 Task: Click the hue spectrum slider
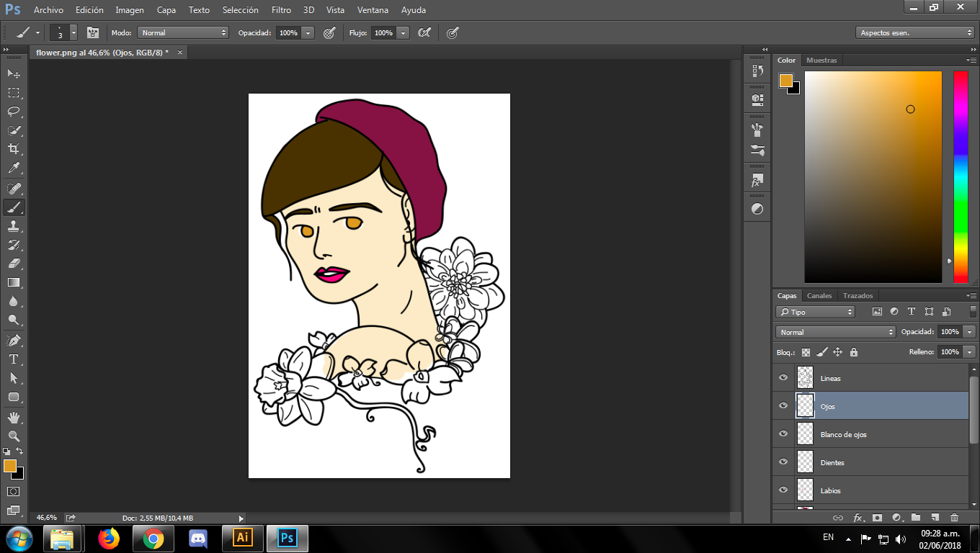[961, 176]
